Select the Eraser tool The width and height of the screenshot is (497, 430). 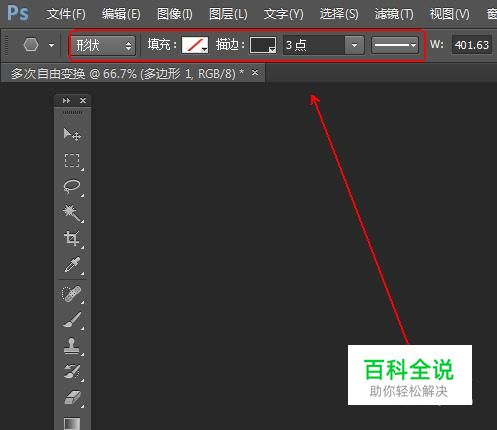pos(72,397)
